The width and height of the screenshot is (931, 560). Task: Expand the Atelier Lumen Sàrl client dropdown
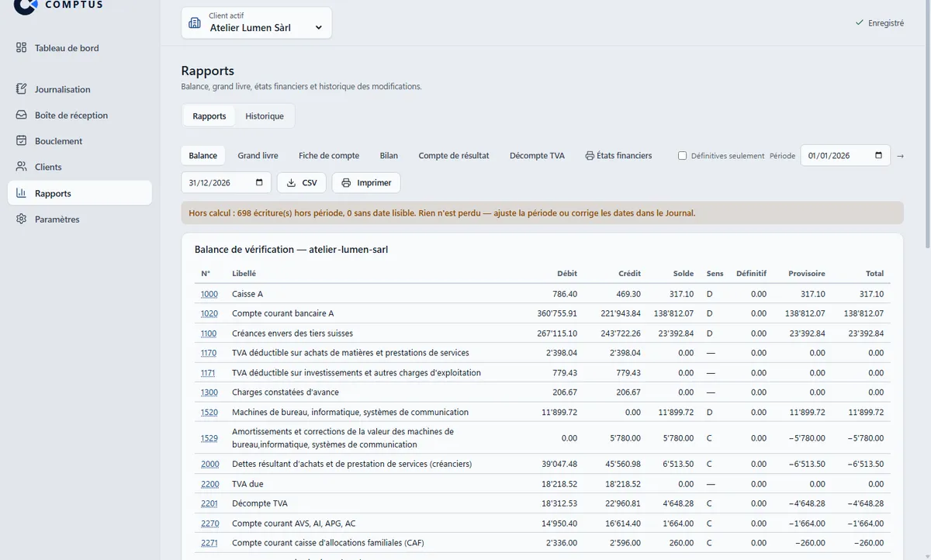[x=257, y=22]
